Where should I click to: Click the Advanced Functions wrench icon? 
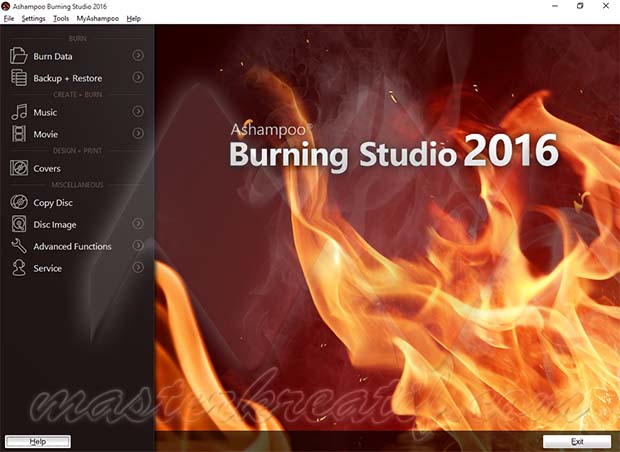click(x=19, y=246)
